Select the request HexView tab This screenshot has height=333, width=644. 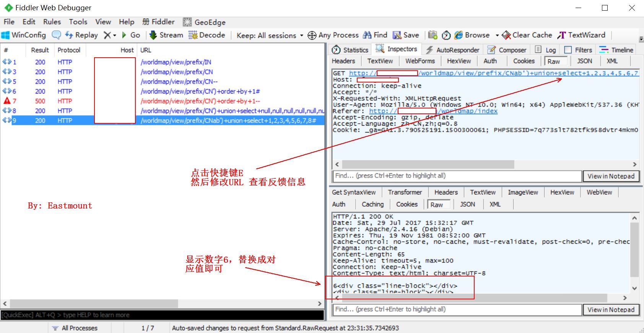click(x=459, y=61)
